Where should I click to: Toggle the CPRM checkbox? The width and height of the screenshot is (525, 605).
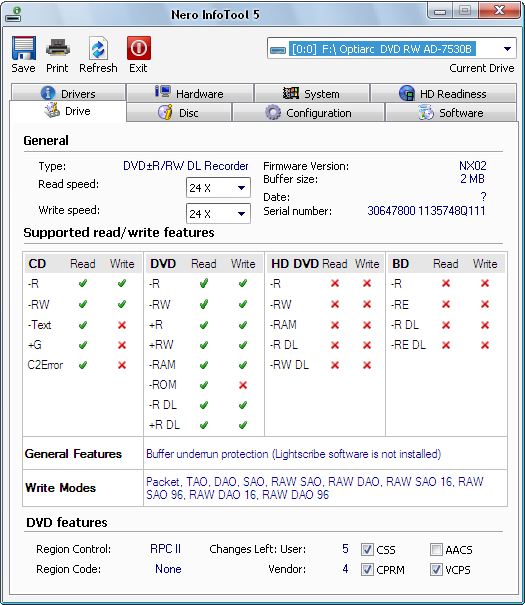367,570
